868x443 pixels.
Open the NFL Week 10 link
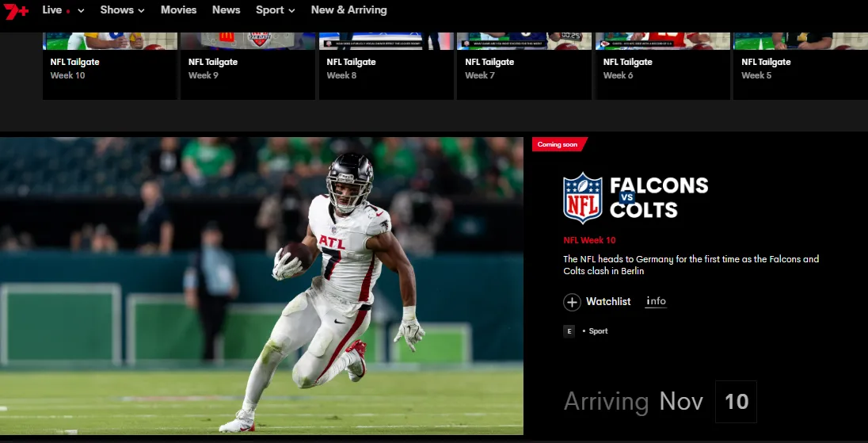589,240
